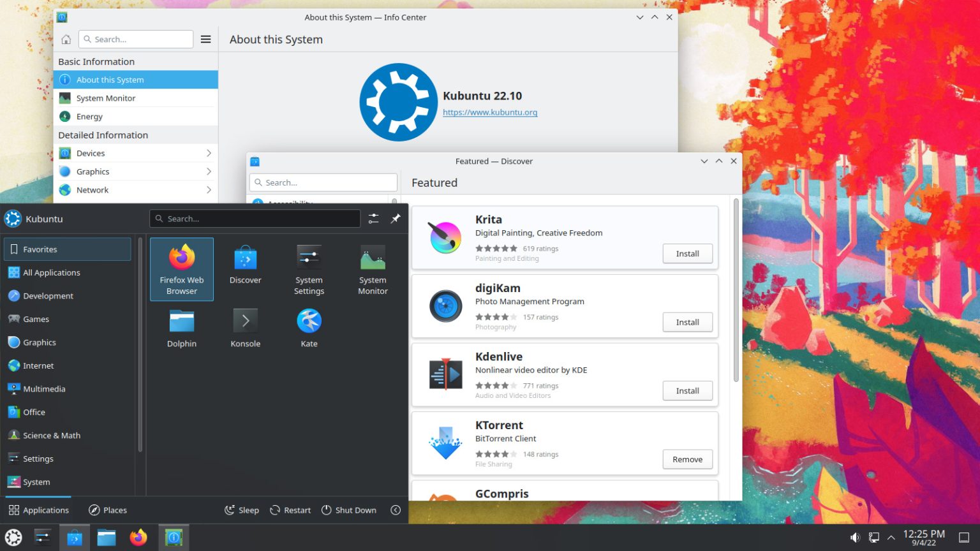
Task: Launch Firefox Web Browser from favorites
Action: click(181, 268)
